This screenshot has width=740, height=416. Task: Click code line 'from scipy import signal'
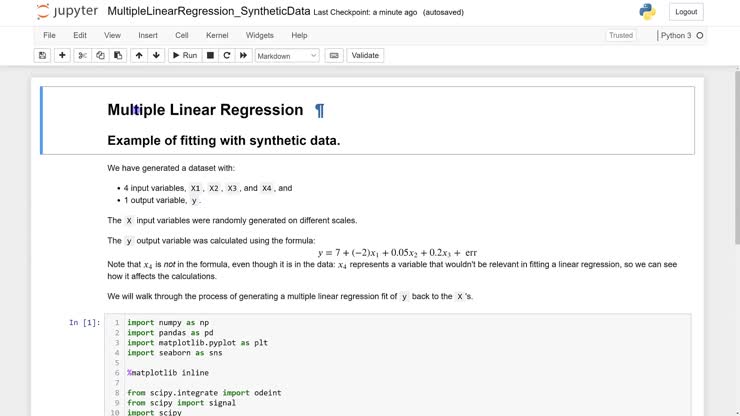click(181, 403)
